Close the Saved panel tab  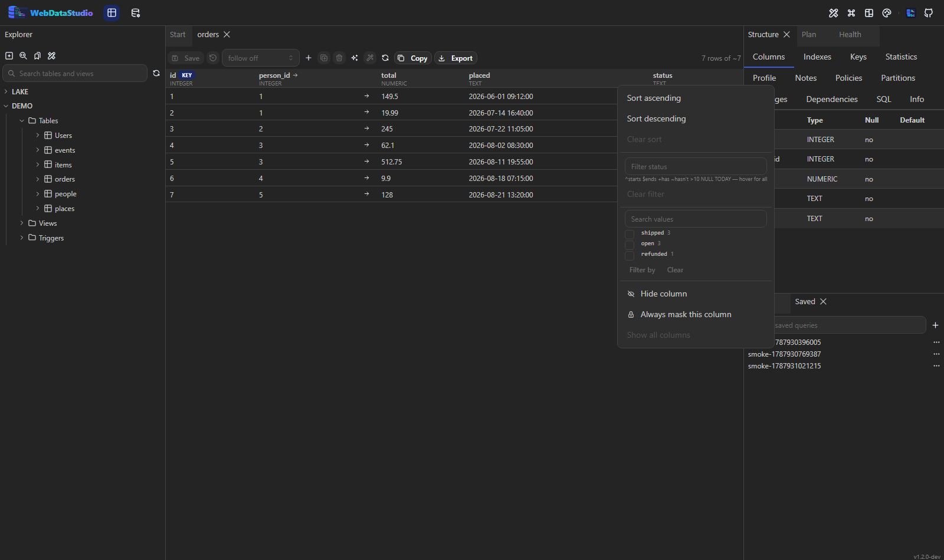[x=823, y=301]
